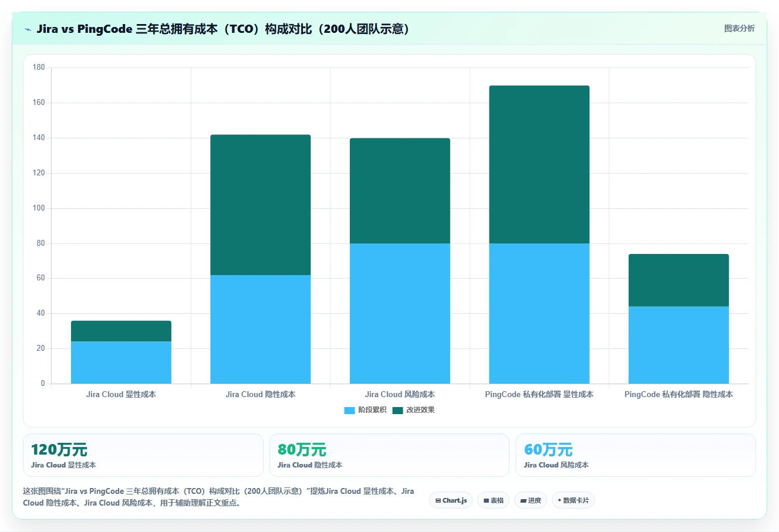Click the blue segment of Jira Cloud 风险成本 bar
This screenshot has height=532, width=779.
point(400,313)
